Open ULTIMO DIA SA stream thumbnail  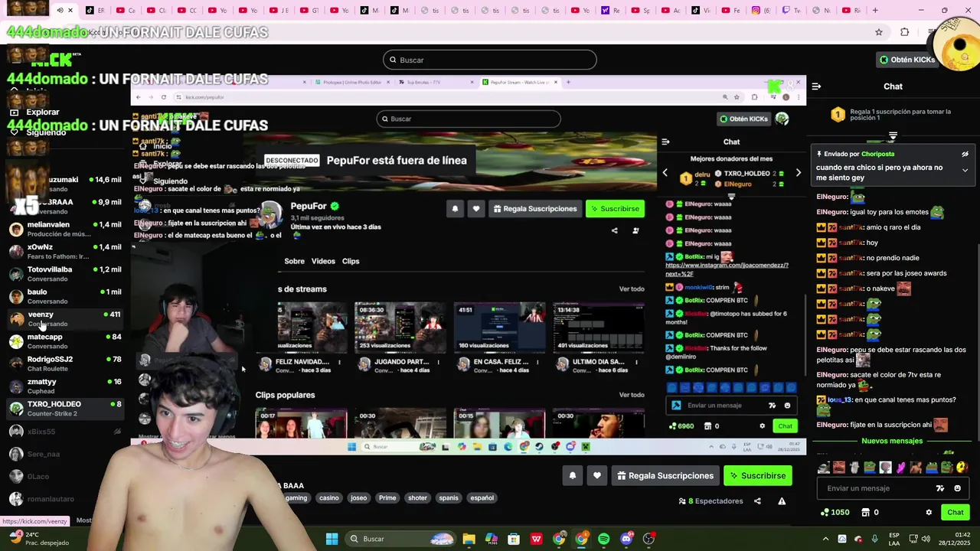pos(598,327)
